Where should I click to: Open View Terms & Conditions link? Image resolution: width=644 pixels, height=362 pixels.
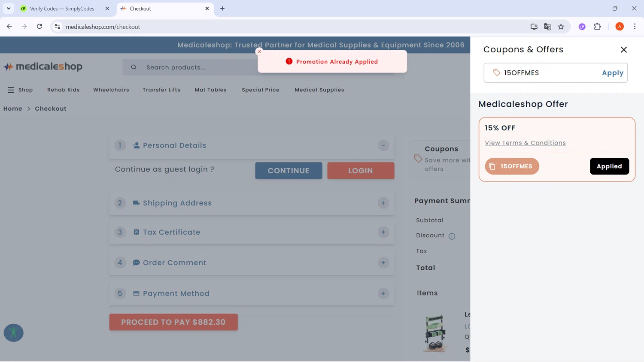coord(525,143)
